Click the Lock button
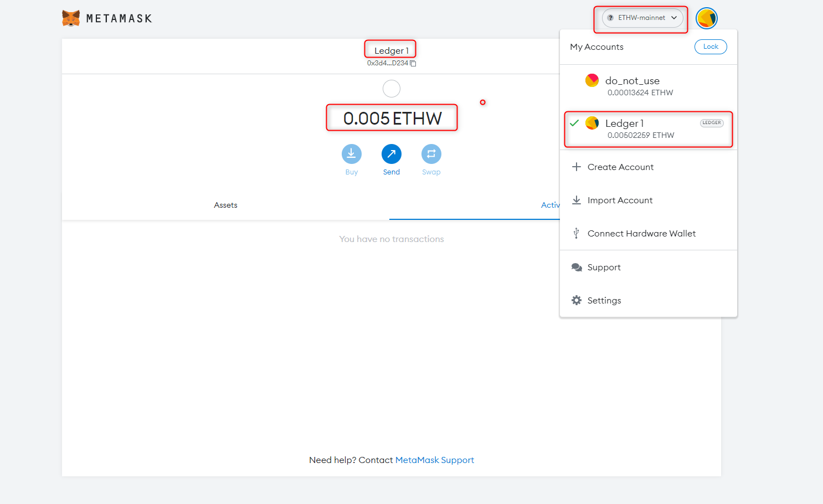 710,47
